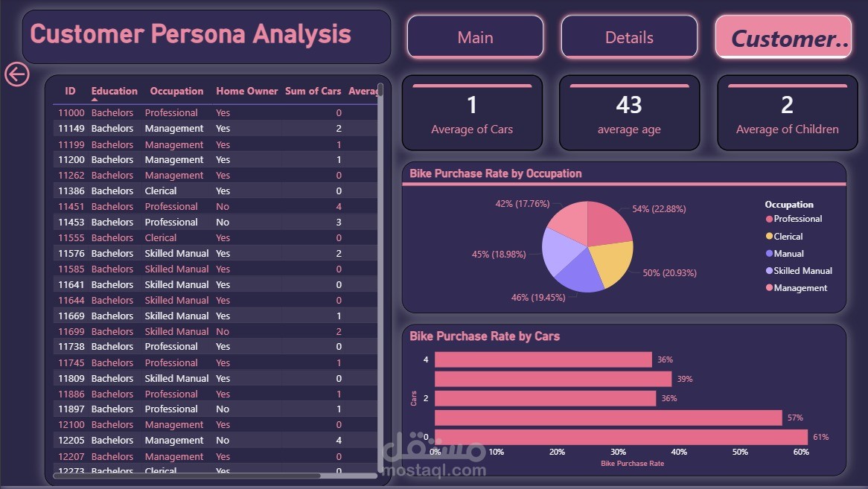Click the 57% bar in Cars chart
Image resolution: width=868 pixels, height=489 pixels.
(608, 418)
